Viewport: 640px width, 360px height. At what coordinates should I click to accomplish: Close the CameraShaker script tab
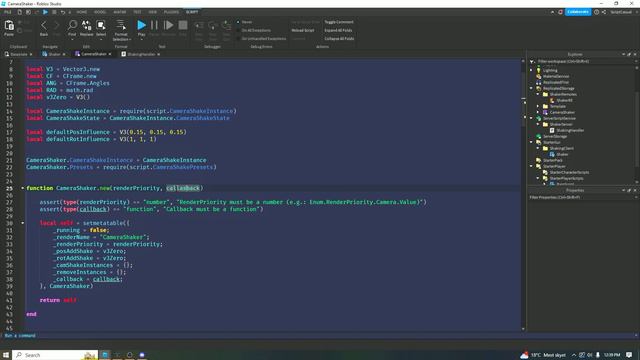109,54
